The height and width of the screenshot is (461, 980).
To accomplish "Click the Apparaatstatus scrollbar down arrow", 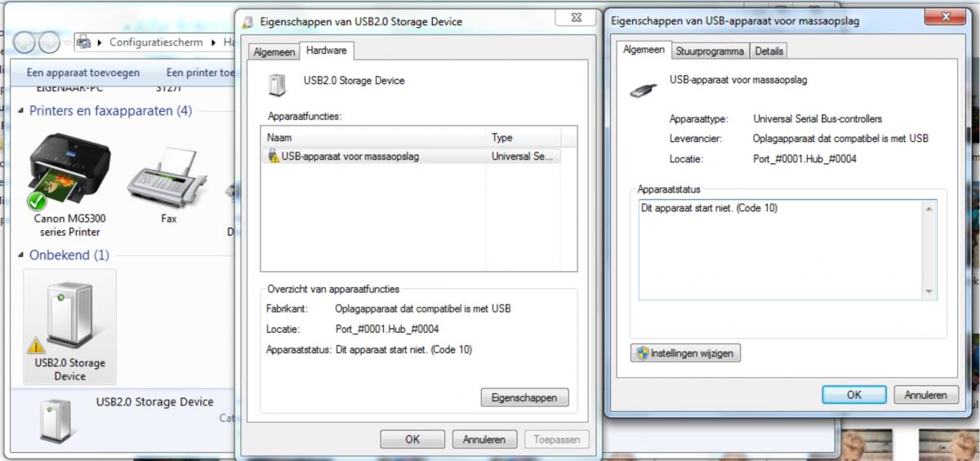I will pyautogui.click(x=929, y=292).
